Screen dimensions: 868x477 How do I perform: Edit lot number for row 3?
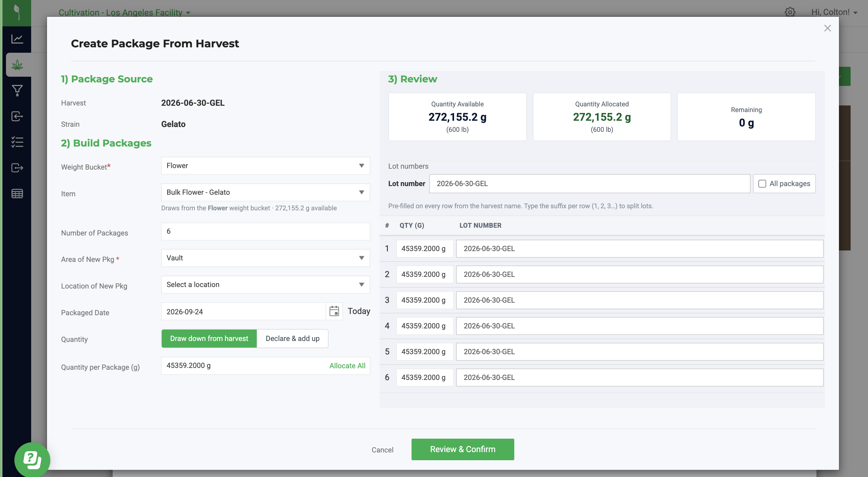coord(639,300)
